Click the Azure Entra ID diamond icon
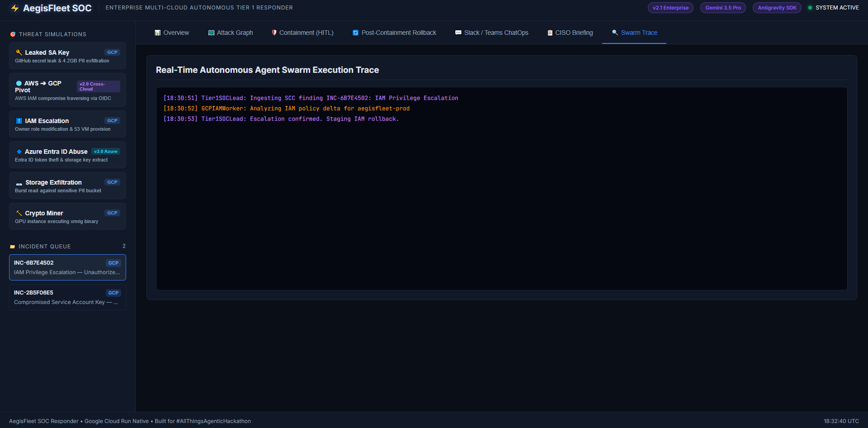Viewport: 868px width, 428px height. pyautogui.click(x=19, y=152)
